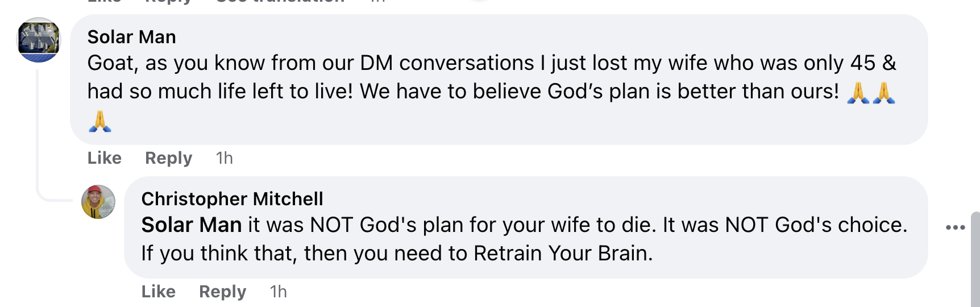Reply to Solar Man's comment

tap(168, 158)
